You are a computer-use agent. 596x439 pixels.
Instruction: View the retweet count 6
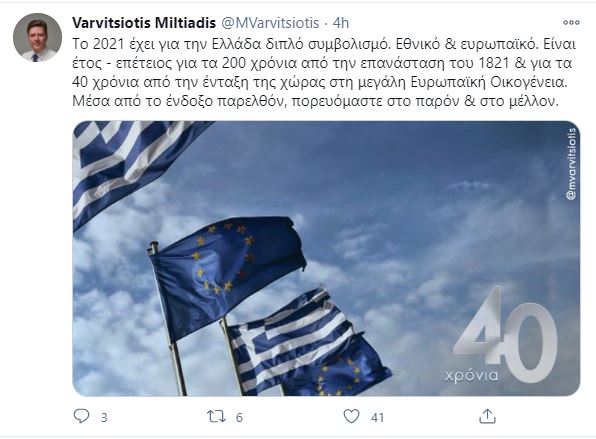[239, 418]
